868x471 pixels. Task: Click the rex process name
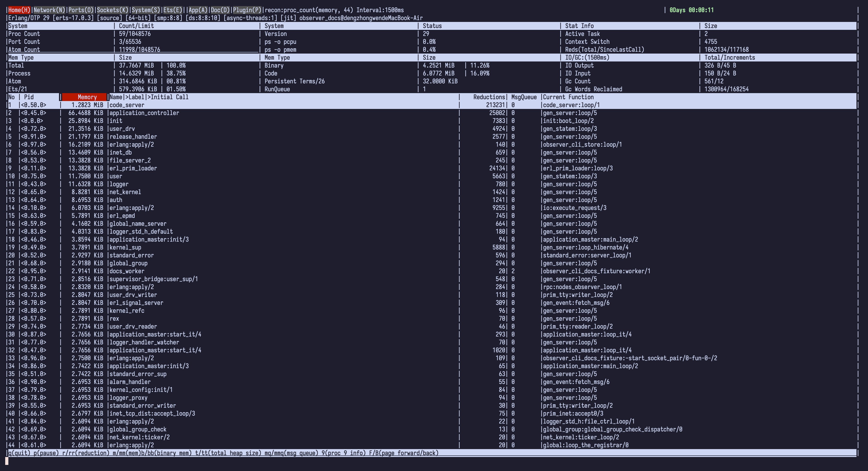pyautogui.click(x=114, y=319)
